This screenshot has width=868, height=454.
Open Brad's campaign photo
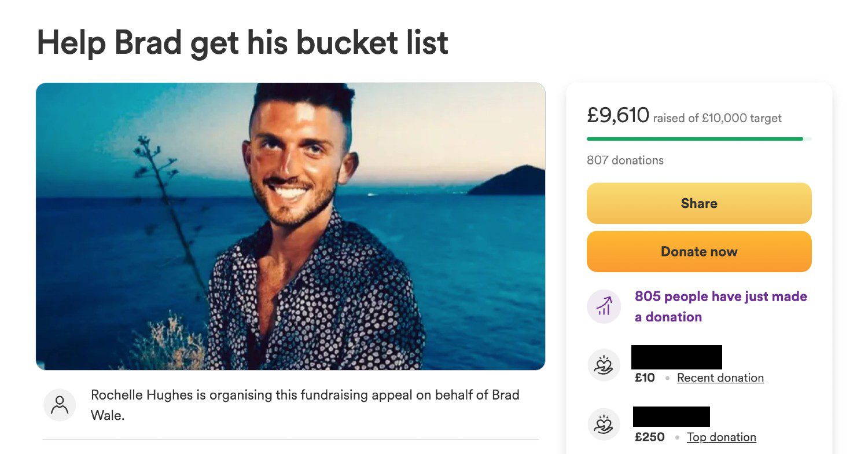click(x=290, y=225)
